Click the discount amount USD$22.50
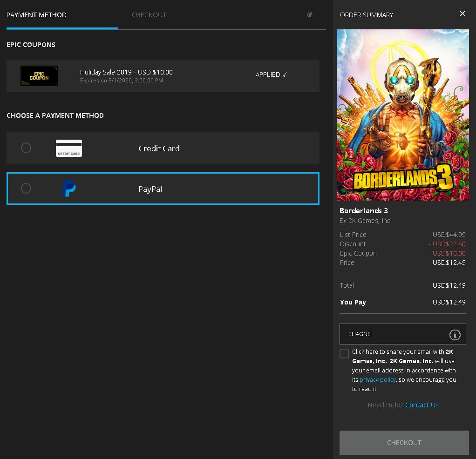This screenshot has width=476, height=459. pyautogui.click(x=447, y=244)
